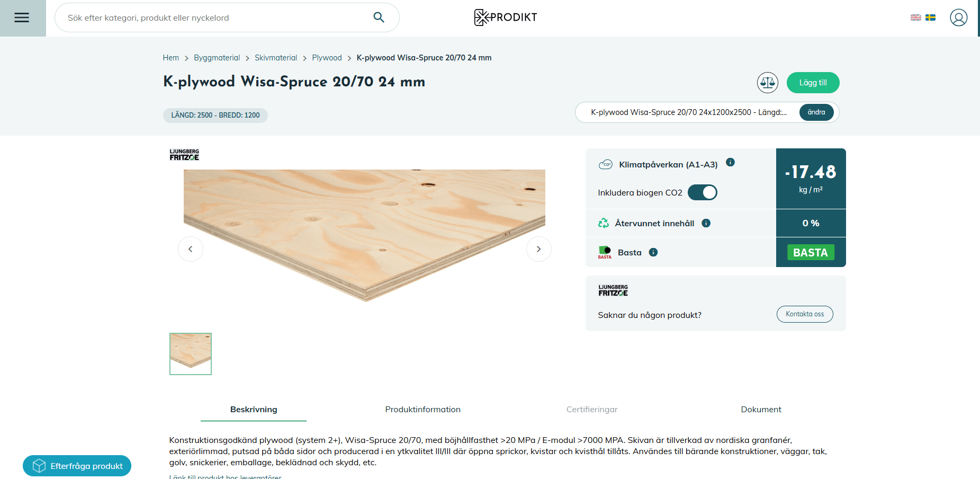This screenshot has height=479, width=980.
Task: Start a search with the magnifying glass icon
Action: tap(379, 17)
